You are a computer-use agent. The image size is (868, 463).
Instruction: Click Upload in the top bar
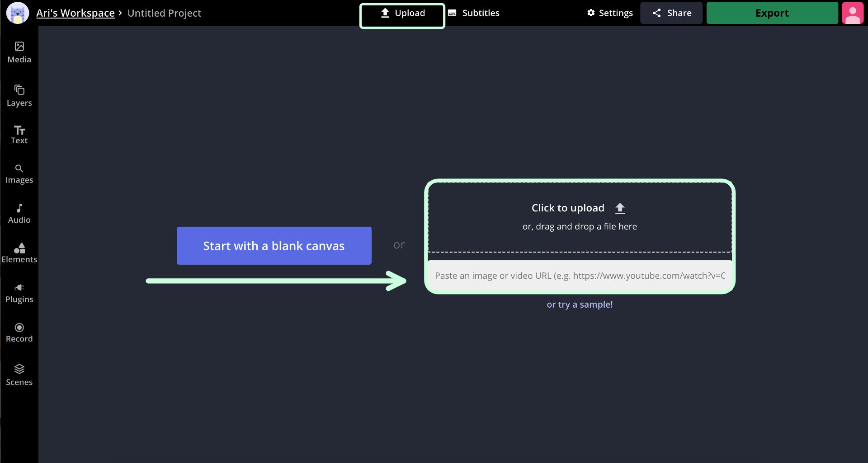point(402,14)
